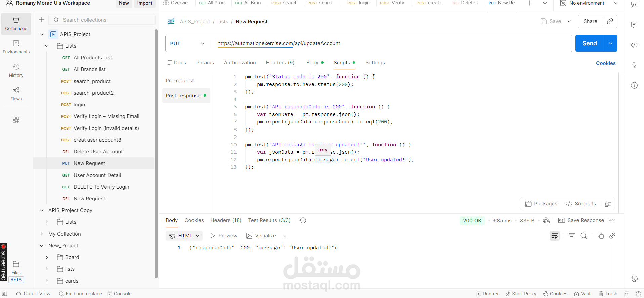Open the comments icon in right sidebar
Screen dimensions: 644x298
[634, 25]
